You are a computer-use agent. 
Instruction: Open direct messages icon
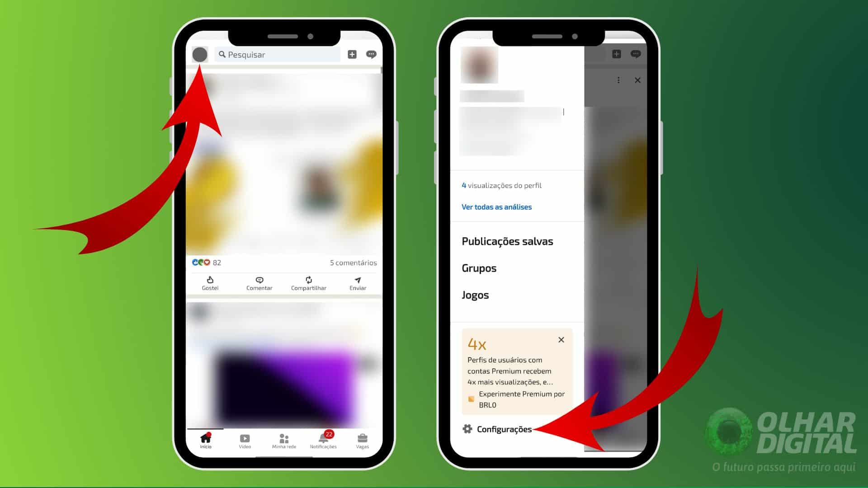click(x=371, y=54)
